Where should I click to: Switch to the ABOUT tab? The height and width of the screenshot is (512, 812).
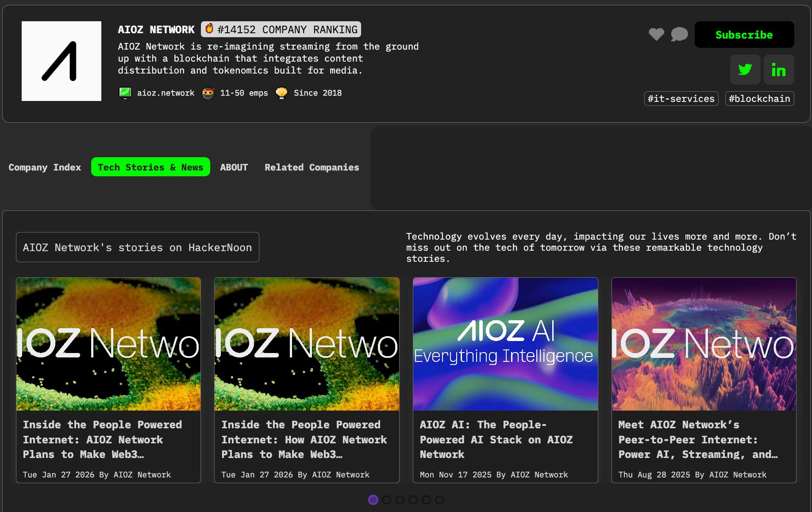pyautogui.click(x=234, y=167)
